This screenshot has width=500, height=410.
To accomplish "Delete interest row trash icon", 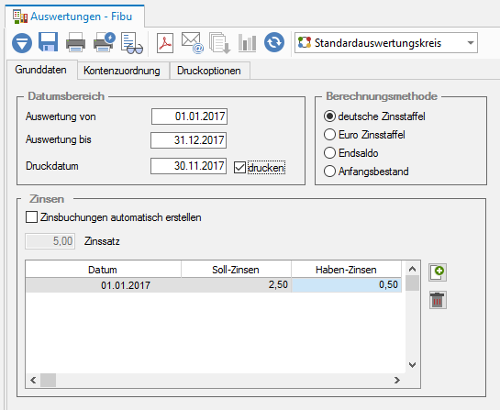I will pyautogui.click(x=438, y=300).
